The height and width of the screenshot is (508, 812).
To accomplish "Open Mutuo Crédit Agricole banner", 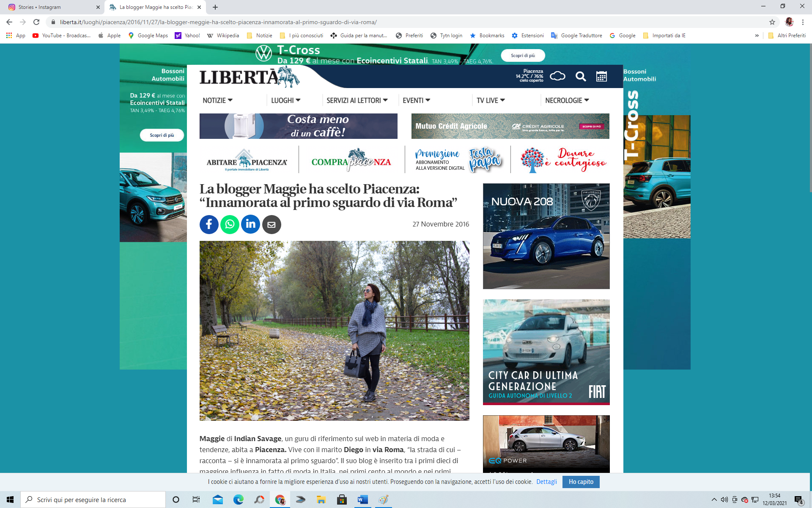I will pos(510,126).
